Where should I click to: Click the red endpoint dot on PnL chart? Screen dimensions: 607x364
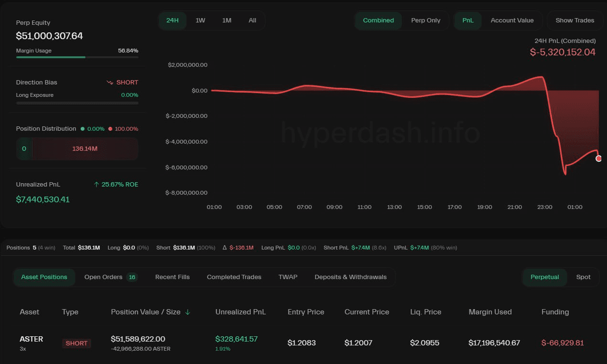click(x=599, y=158)
